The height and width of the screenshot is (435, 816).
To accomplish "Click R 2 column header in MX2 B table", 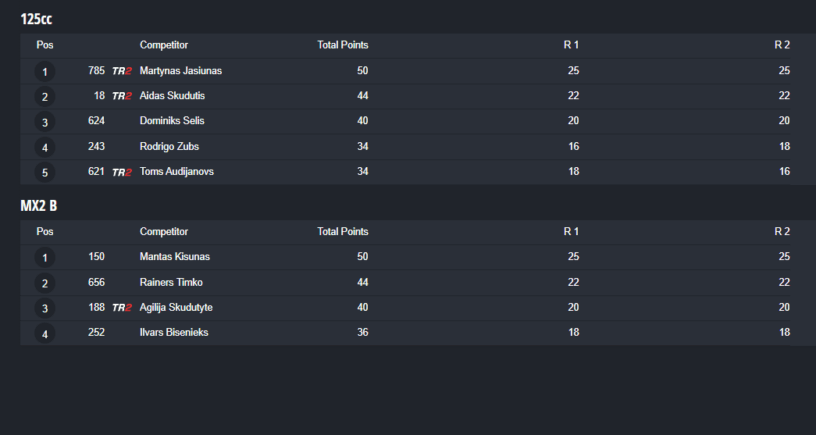I will pyautogui.click(x=782, y=232).
